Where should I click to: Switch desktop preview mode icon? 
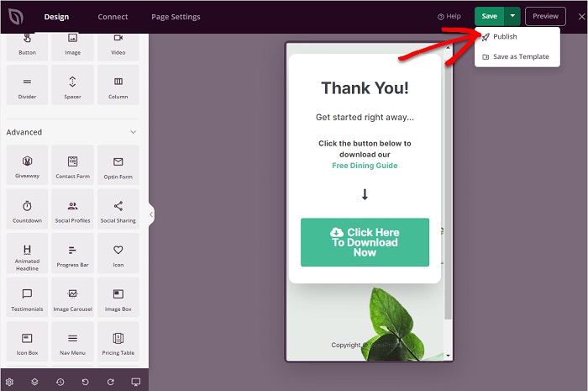pyautogui.click(x=136, y=382)
